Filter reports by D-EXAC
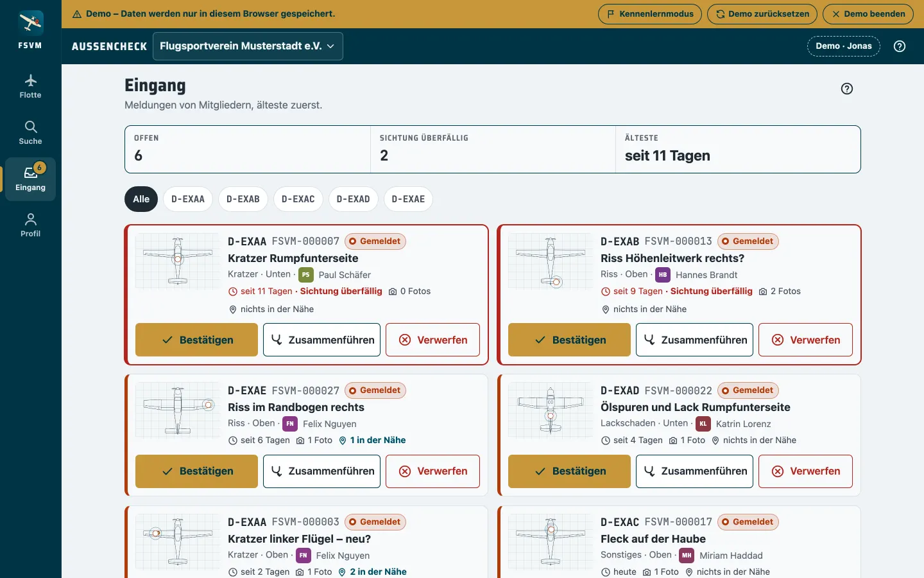The image size is (924, 578). point(298,199)
